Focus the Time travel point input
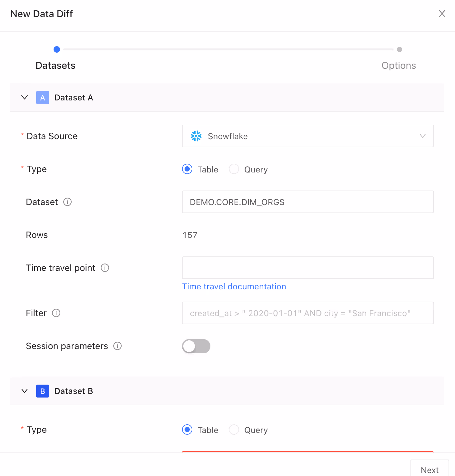This screenshot has height=476, width=455. point(308,268)
